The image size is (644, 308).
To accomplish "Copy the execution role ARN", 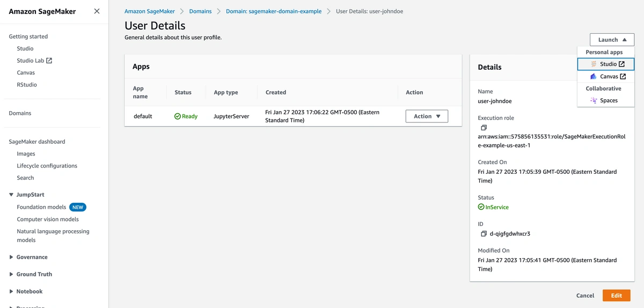I will (x=484, y=128).
